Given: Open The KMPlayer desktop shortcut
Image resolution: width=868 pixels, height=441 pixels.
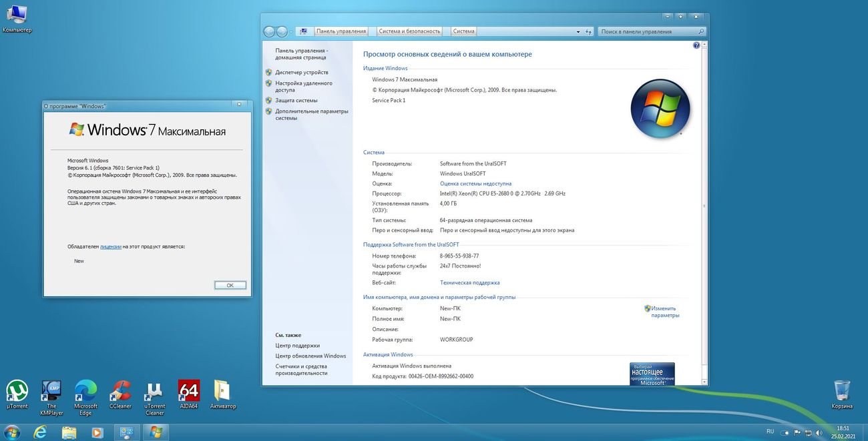Looking at the screenshot, I should (51, 391).
